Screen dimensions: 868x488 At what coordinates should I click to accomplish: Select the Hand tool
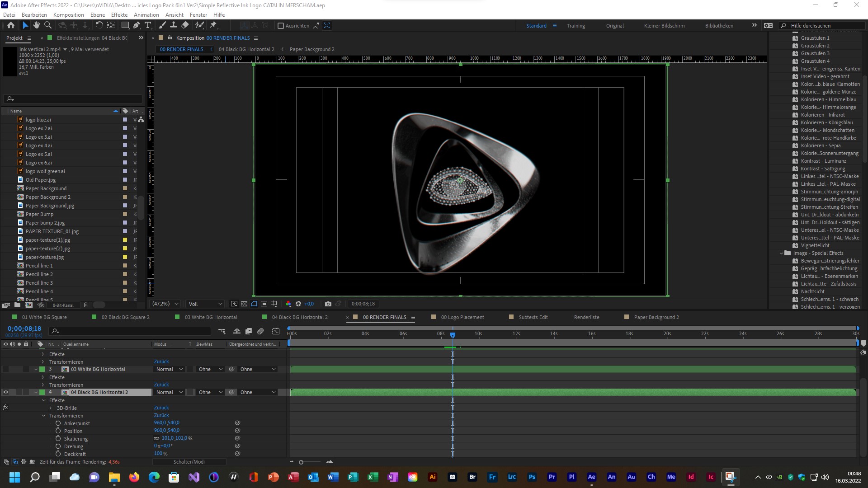pos(37,25)
